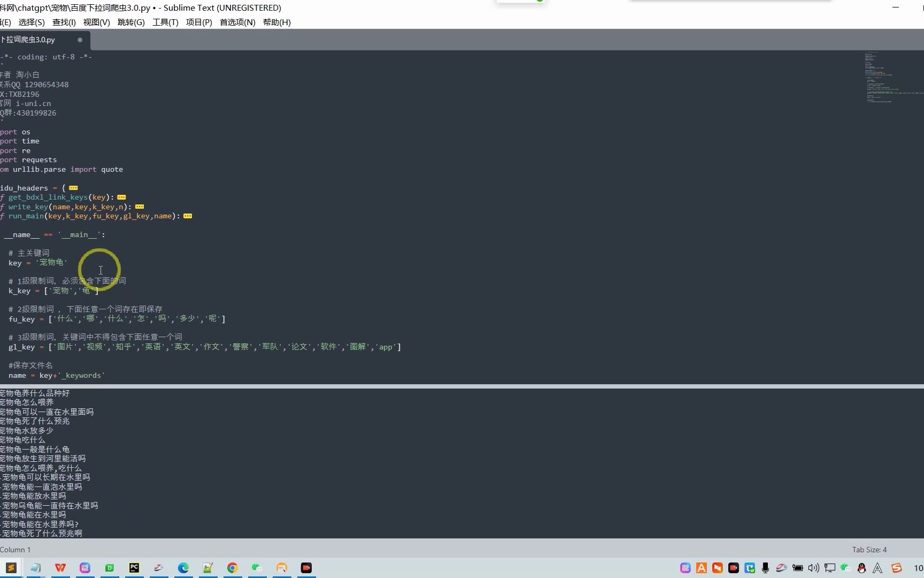Click network display tray icon
This screenshot has height=578, width=924.
[830, 568]
